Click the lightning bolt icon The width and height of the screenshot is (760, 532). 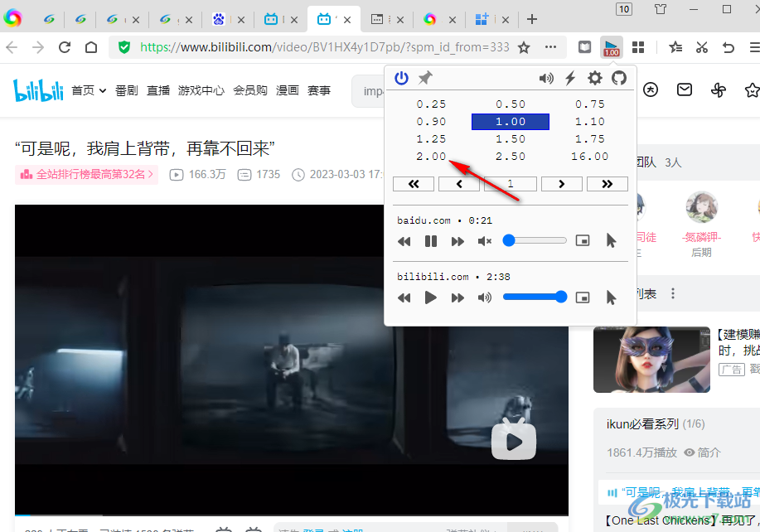pos(570,78)
